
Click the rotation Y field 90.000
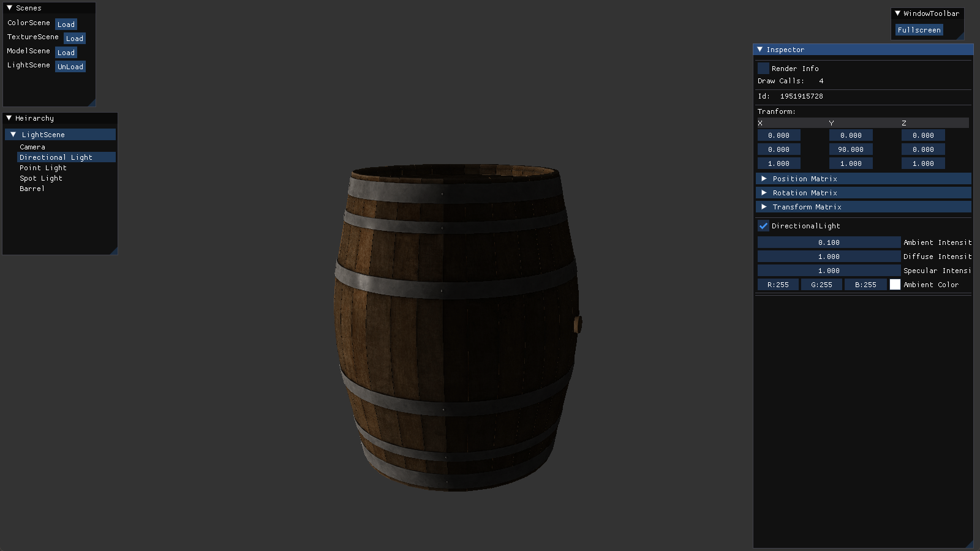coord(851,149)
